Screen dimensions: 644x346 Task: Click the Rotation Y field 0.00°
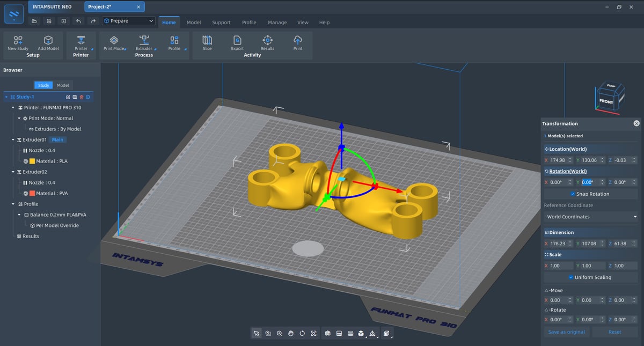(590, 182)
